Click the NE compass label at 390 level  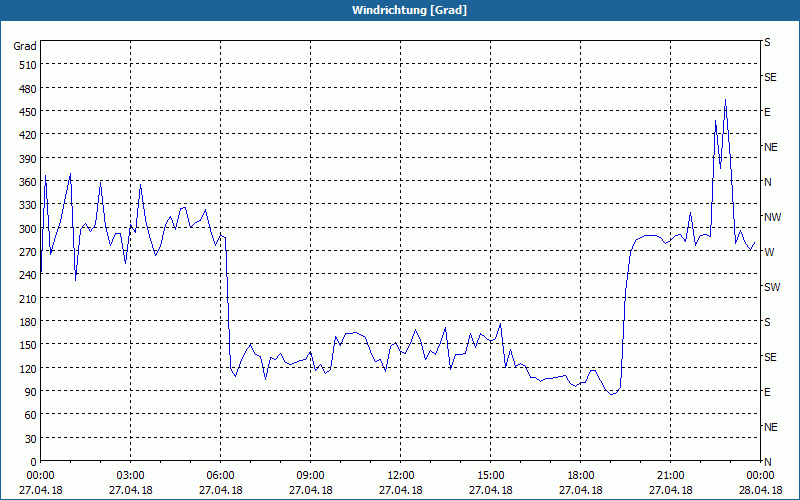[x=771, y=147]
